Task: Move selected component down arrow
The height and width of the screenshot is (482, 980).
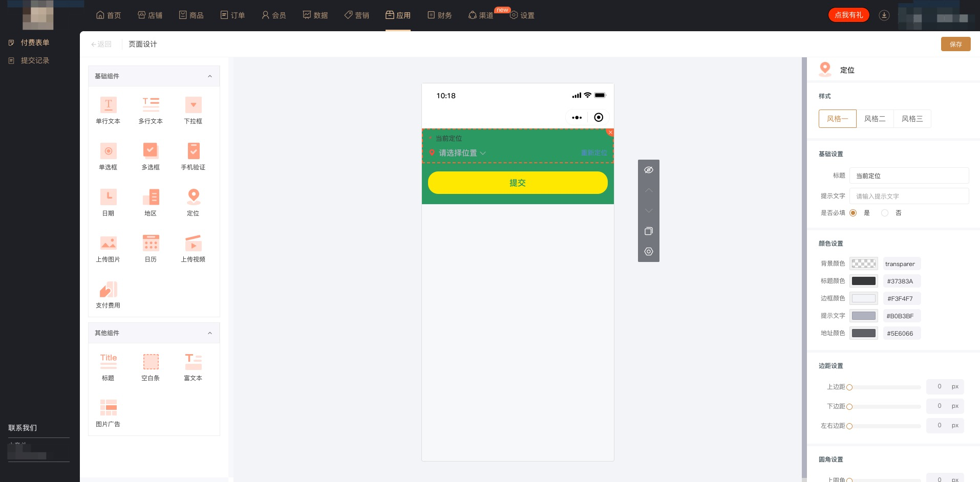Action: click(649, 211)
